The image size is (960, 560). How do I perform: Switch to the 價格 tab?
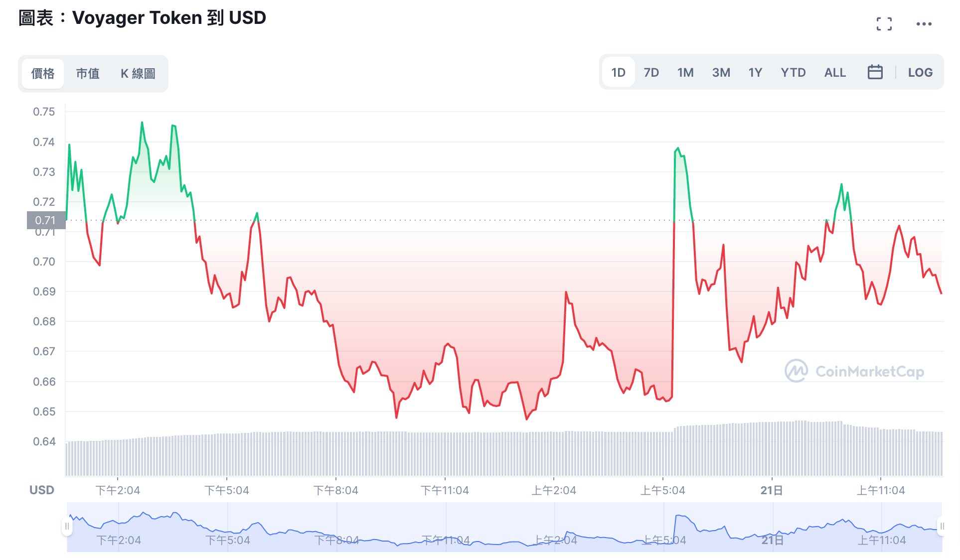[43, 74]
